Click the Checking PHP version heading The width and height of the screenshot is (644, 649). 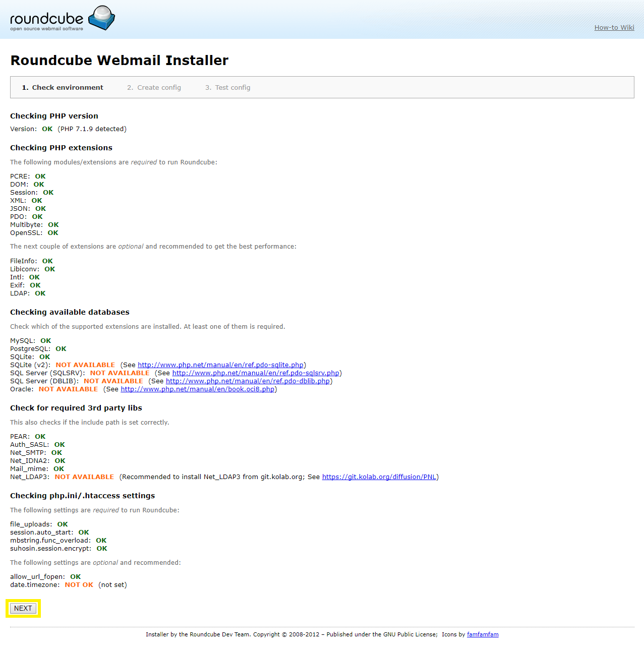[x=54, y=116]
